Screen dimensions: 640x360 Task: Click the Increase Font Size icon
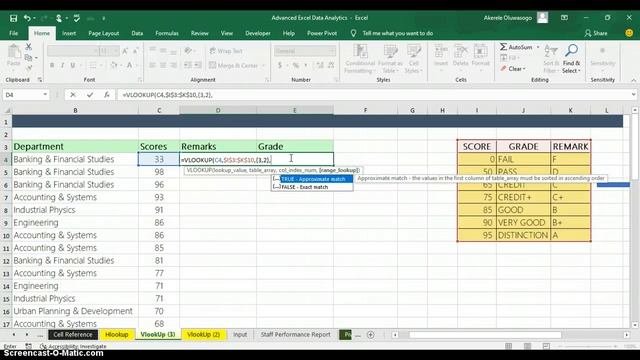click(125, 51)
